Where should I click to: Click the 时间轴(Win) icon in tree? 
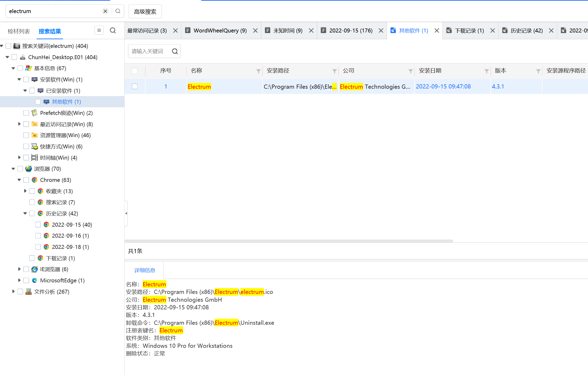point(35,158)
